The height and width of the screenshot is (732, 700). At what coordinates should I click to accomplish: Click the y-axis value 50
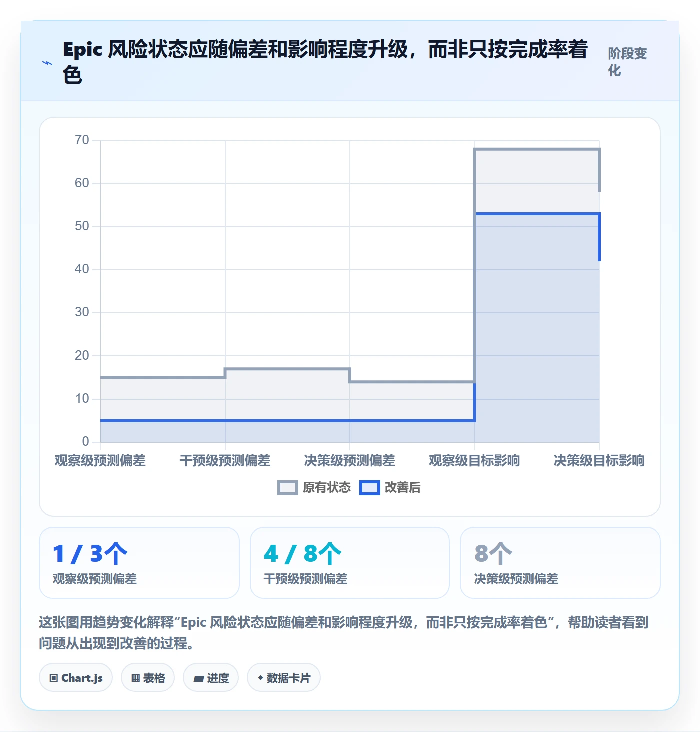[82, 226]
